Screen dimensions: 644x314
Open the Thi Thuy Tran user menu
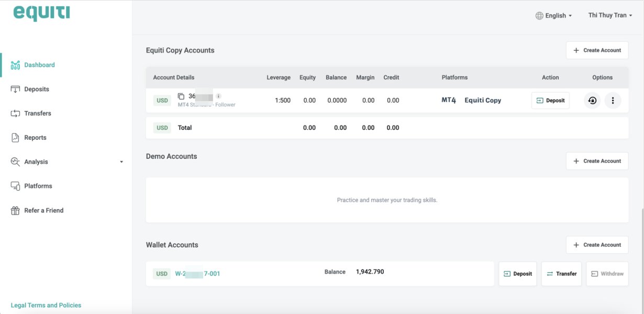pyautogui.click(x=610, y=15)
